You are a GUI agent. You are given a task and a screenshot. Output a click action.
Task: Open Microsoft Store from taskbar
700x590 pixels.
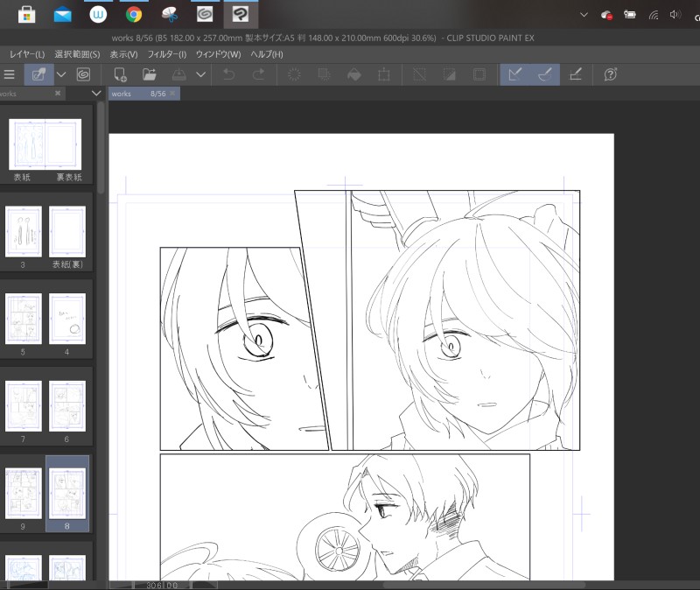pos(26,15)
